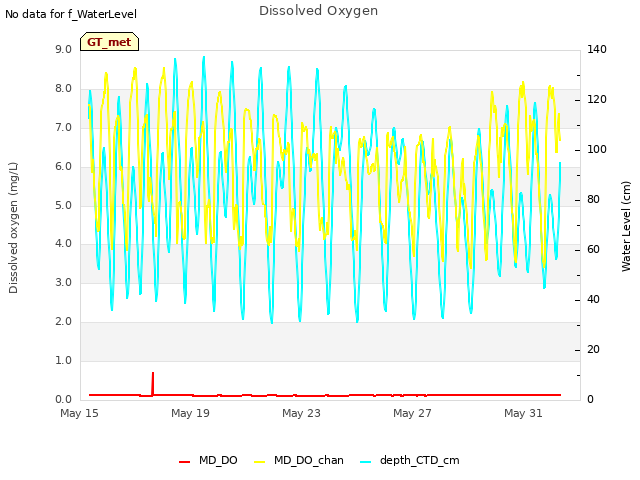Click the 20 right axis value
Image resolution: width=640 pixels, height=480 pixels.
tap(593, 349)
